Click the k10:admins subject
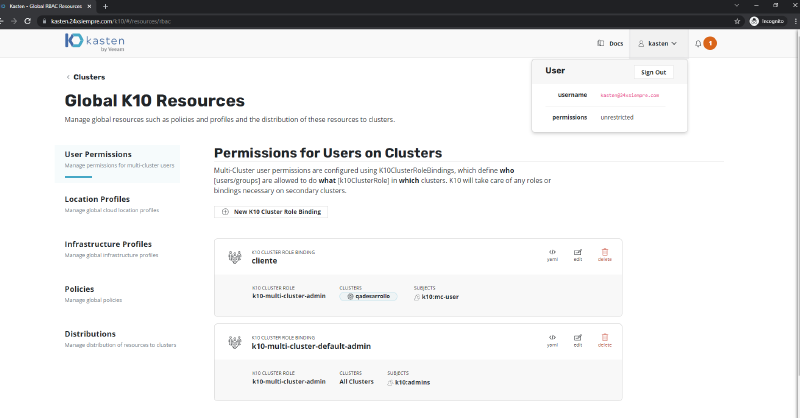 pyautogui.click(x=409, y=382)
